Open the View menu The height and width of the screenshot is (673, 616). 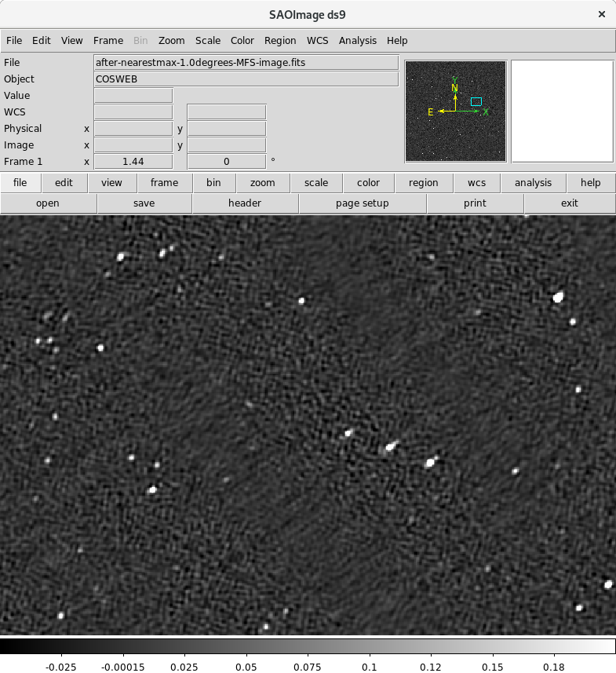[71, 41]
